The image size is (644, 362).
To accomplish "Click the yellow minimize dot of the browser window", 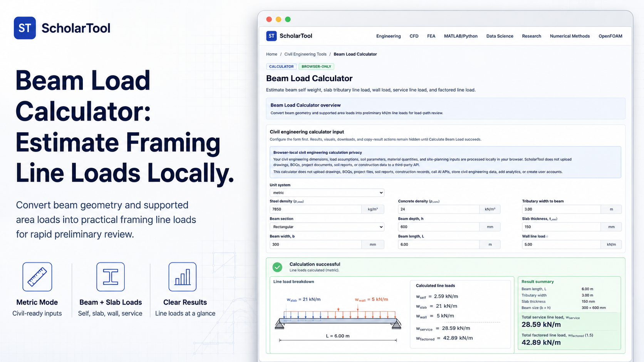I will point(278,19).
